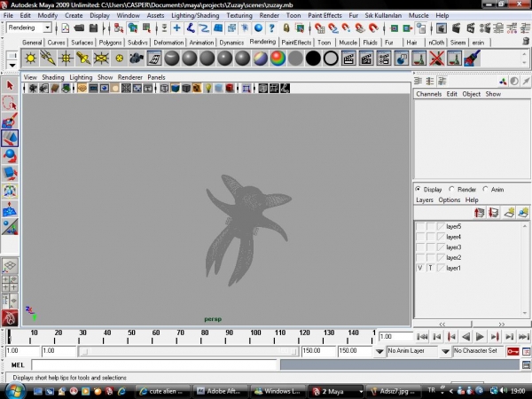Activate the Rotate tool sphere icon
Image resolution: width=532 pixels, height=399 pixels.
tap(10, 156)
